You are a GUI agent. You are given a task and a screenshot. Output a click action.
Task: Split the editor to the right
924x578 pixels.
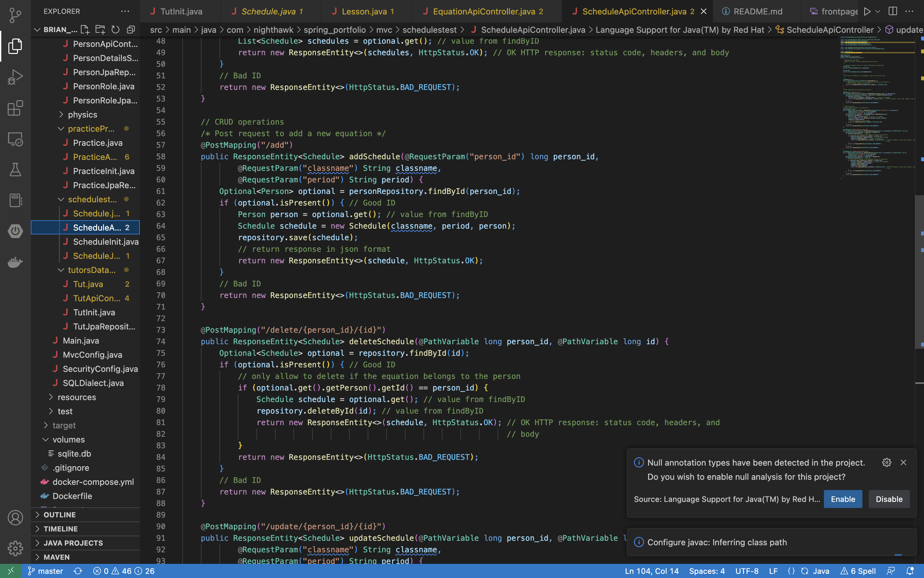[893, 12]
